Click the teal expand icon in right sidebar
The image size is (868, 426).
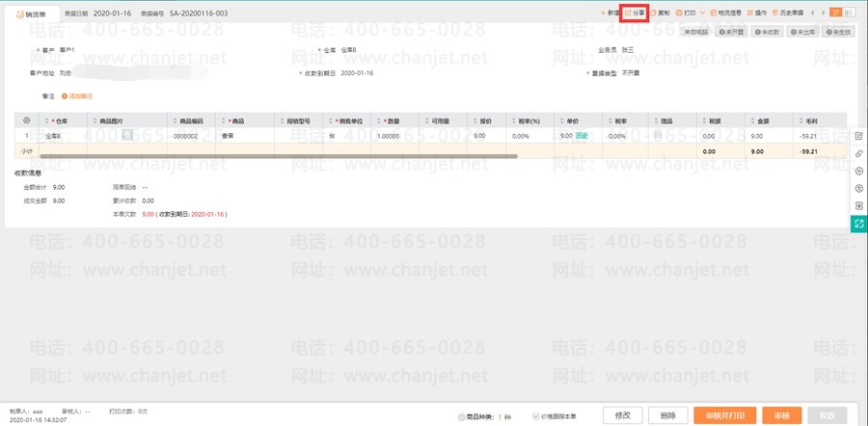pos(859,224)
